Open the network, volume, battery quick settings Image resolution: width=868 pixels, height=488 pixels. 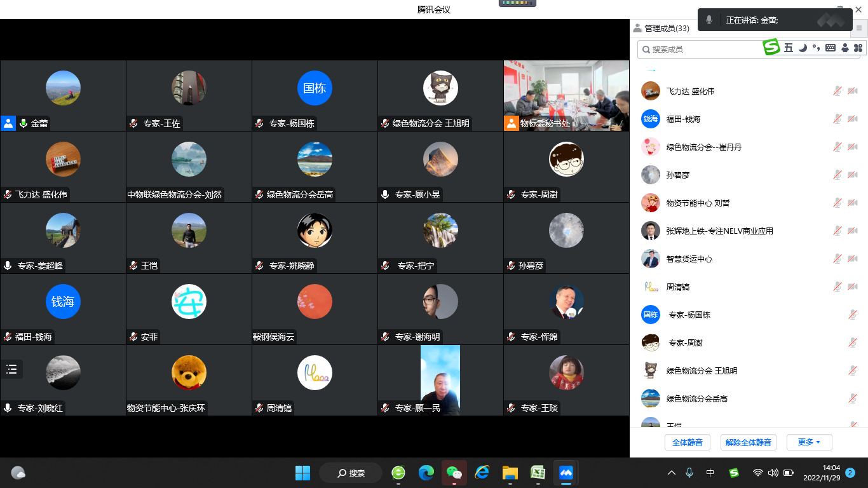(x=773, y=473)
